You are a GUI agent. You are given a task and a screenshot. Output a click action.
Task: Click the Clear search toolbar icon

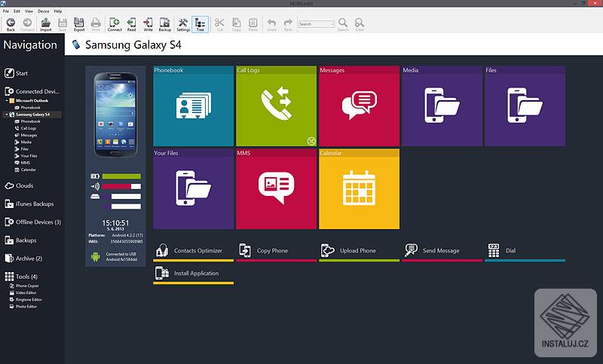[x=360, y=24]
